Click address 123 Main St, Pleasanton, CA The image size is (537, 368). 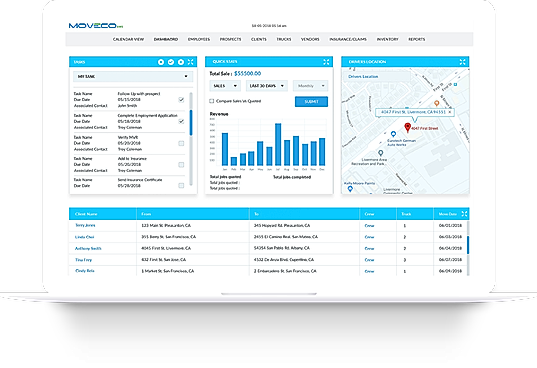coord(166,226)
